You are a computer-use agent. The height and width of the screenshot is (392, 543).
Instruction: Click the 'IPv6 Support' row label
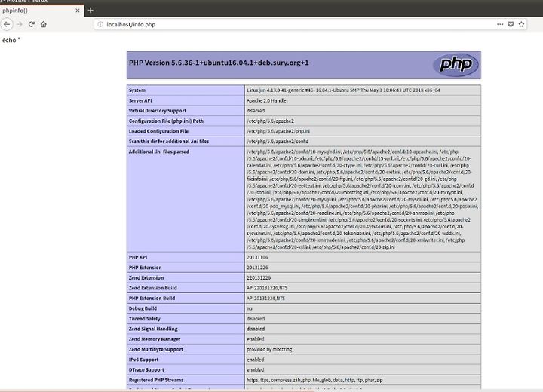click(143, 360)
